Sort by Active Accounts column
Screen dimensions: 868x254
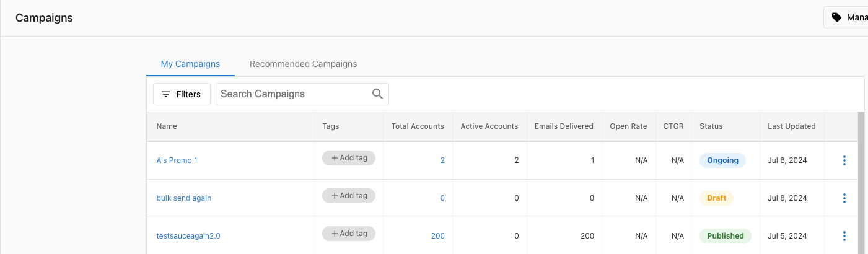point(489,126)
